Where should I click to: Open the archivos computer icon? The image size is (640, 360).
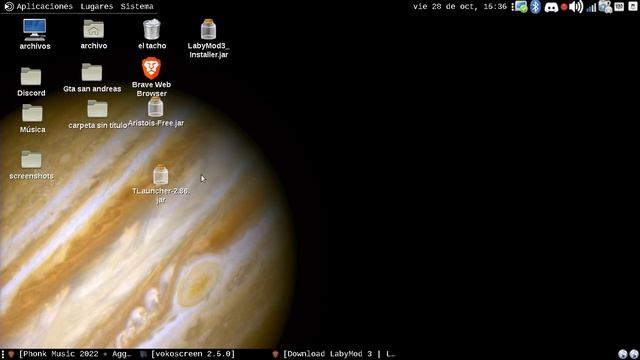35,30
